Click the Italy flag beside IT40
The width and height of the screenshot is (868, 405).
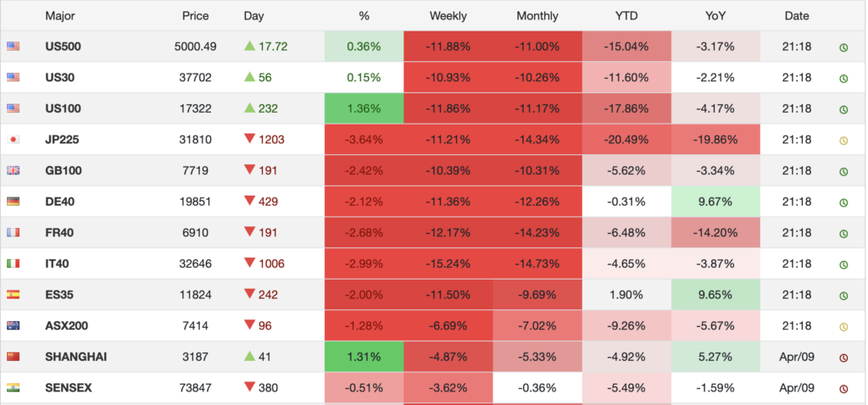(13, 264)
